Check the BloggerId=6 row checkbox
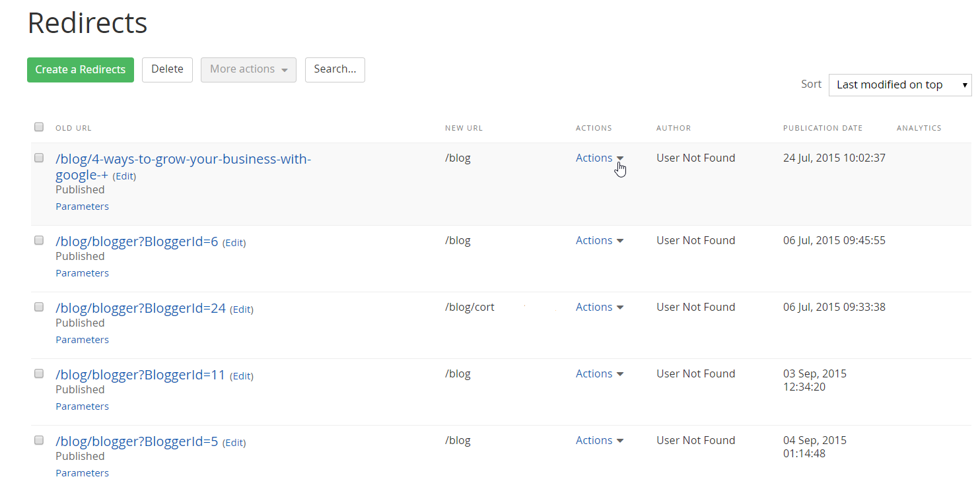This screenshot has width=980, height=483. point(39,240)
